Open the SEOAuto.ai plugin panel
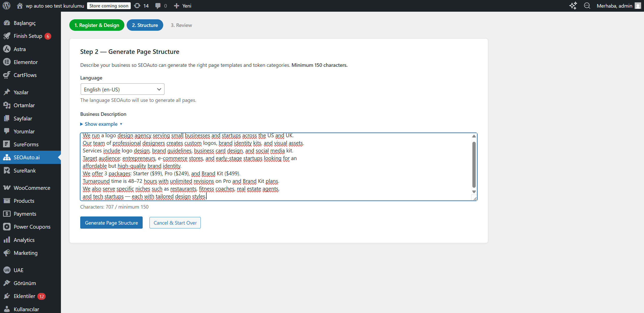 coord(26,157)
